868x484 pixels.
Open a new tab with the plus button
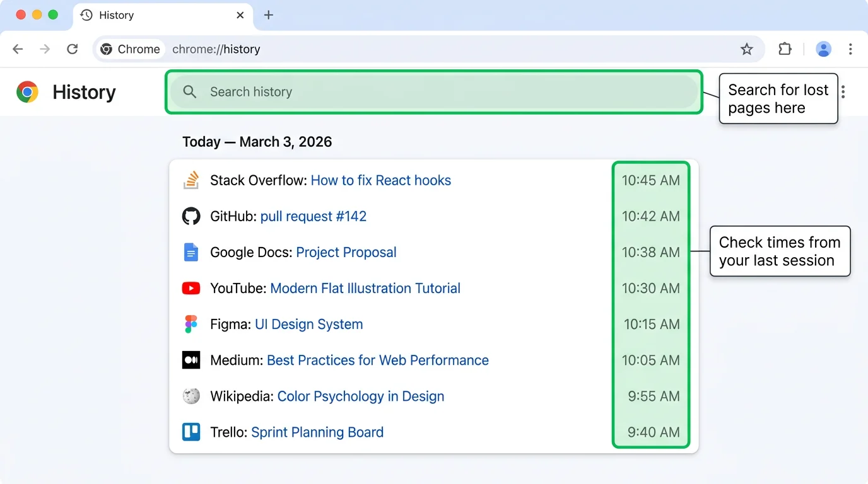269,14
